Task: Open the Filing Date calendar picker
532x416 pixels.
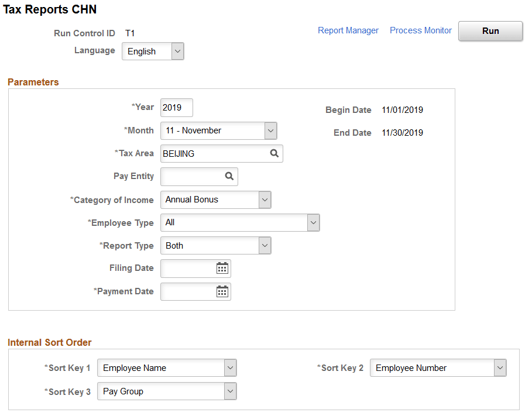Action: [222, 268]
